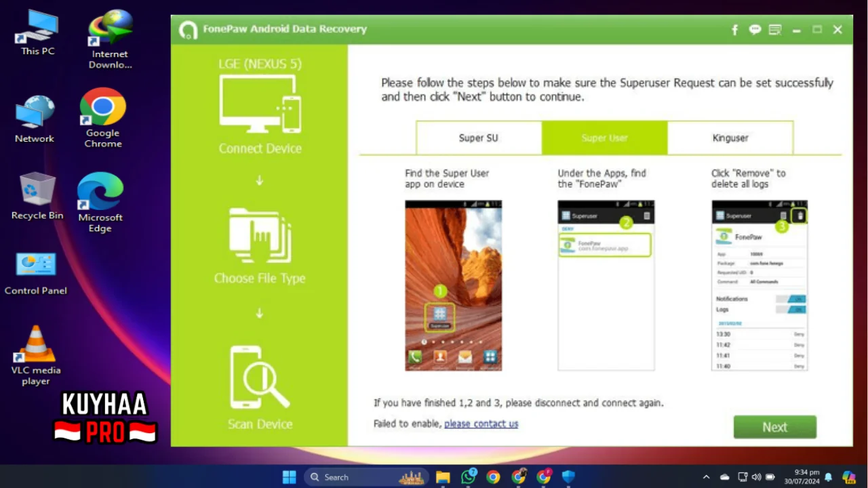Open the Windows Start menu

pyautogui.click(x=290, y=477)
